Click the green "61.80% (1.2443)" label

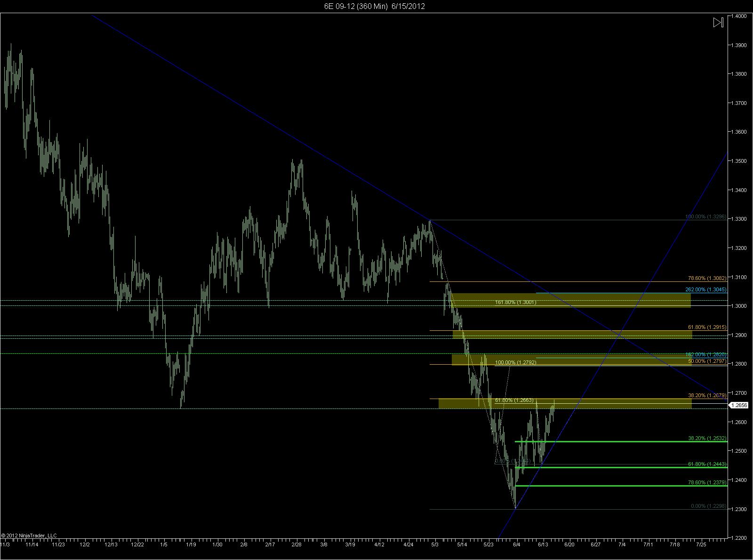pos(707,464)
